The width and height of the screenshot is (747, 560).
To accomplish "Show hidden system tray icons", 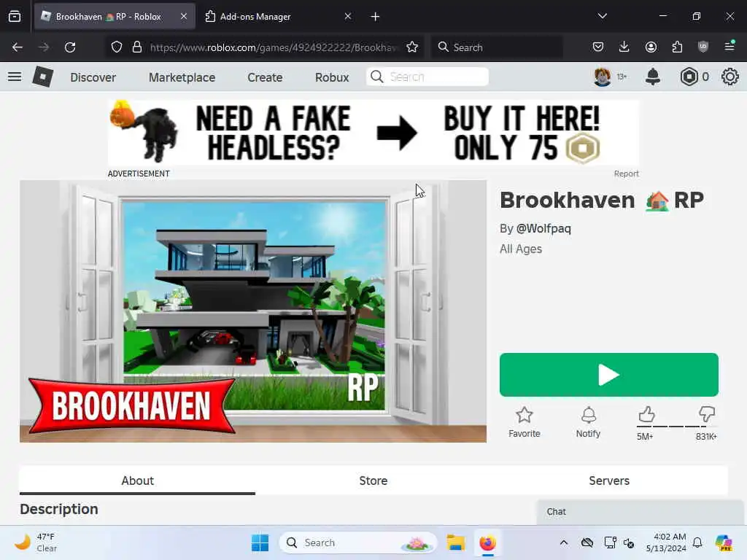I will [x=564, y=542].
